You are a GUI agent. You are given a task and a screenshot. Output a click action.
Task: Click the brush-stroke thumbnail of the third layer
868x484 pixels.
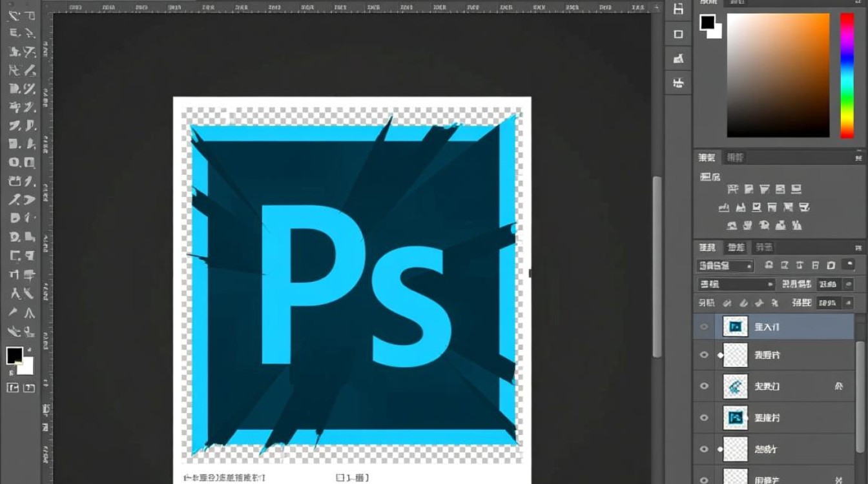(x=736, y=386)
